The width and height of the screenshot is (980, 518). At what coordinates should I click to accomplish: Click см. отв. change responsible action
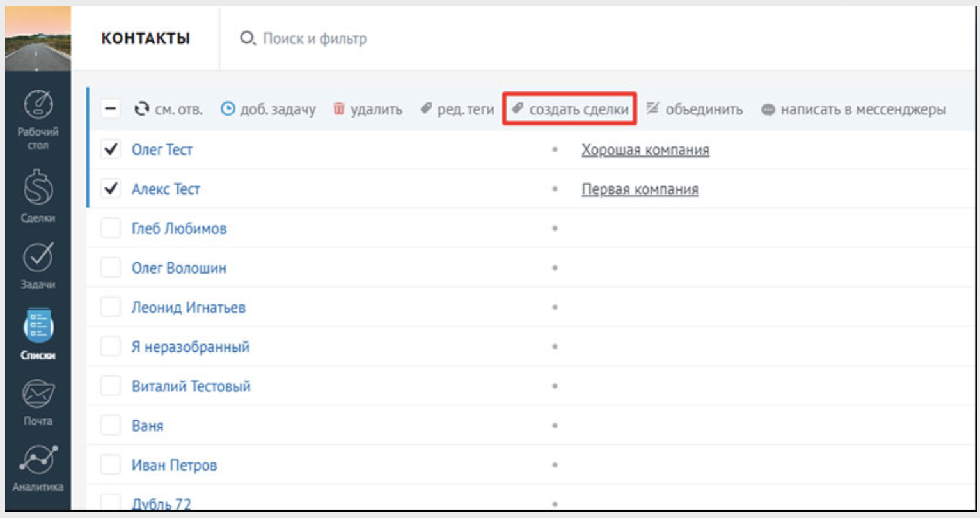tap(168, 109)
